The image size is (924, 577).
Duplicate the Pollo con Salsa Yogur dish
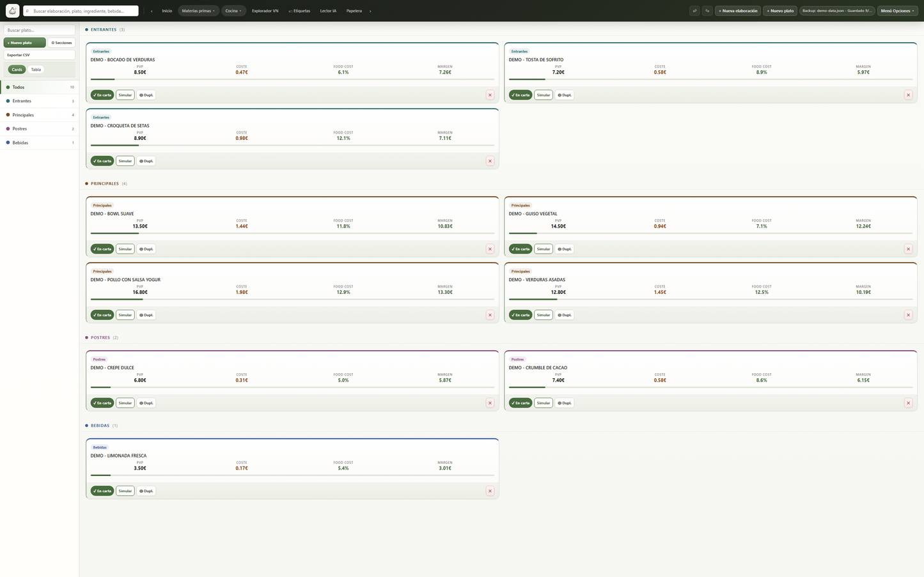146,315
